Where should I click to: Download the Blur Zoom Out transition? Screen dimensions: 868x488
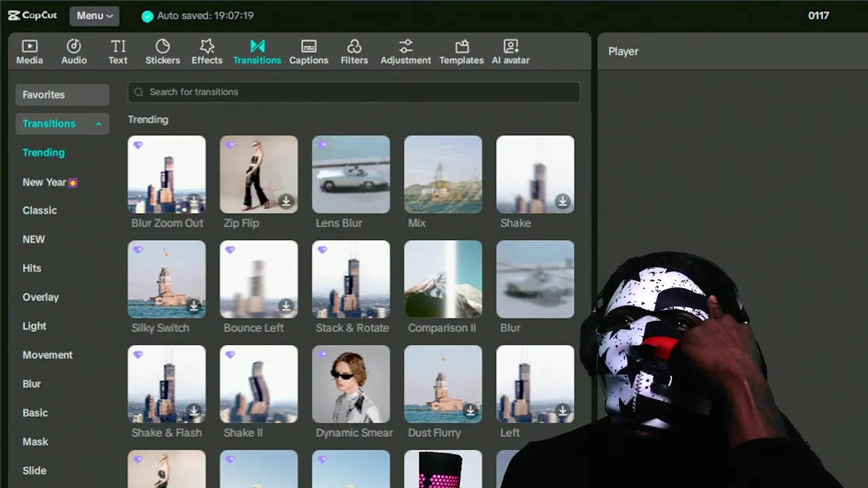[194, 201]
